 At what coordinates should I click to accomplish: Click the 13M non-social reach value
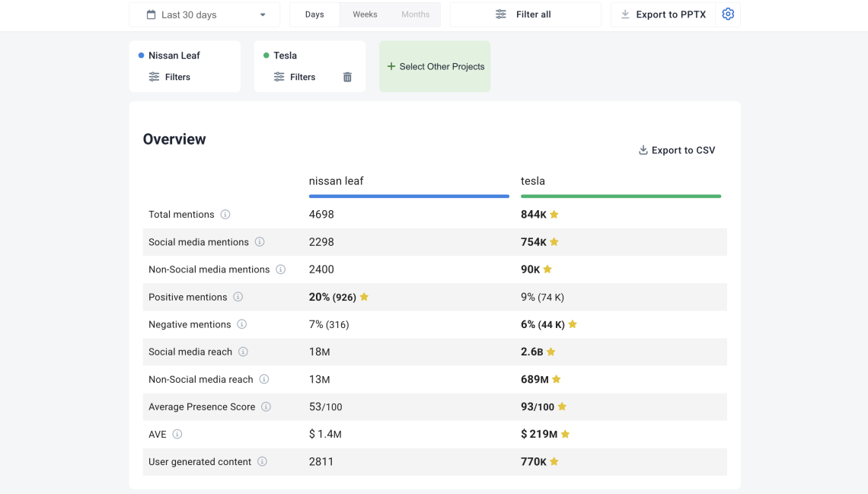coord(320,379)
